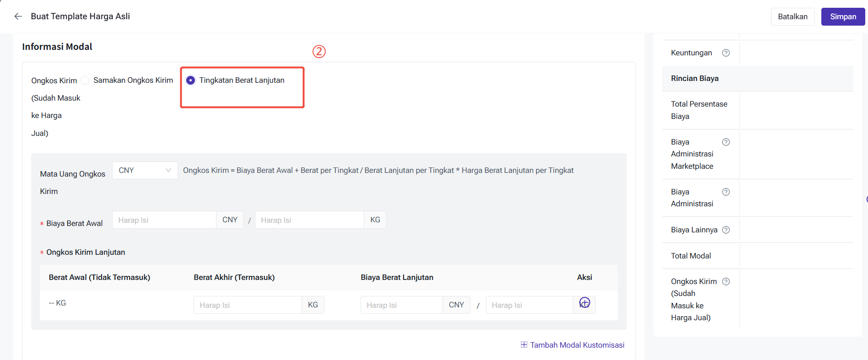Click the Rincian Biaya section header
Image resolution: width=868 pixels, height=360 pixels.
695,79
